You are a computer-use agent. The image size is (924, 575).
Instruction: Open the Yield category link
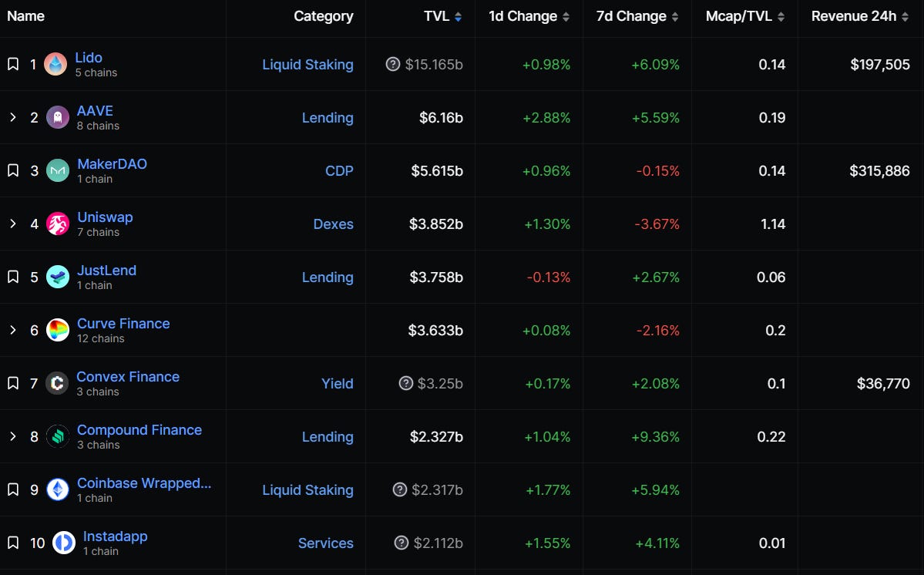point(338,384)
